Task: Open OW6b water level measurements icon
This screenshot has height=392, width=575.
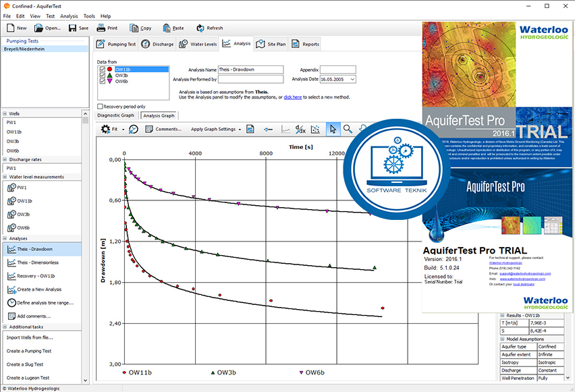Action: (11, 228)
